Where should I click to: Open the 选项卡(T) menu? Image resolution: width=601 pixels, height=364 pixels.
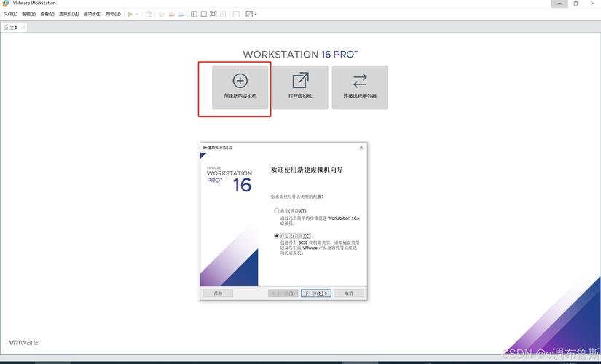click(x=93, y=14)
